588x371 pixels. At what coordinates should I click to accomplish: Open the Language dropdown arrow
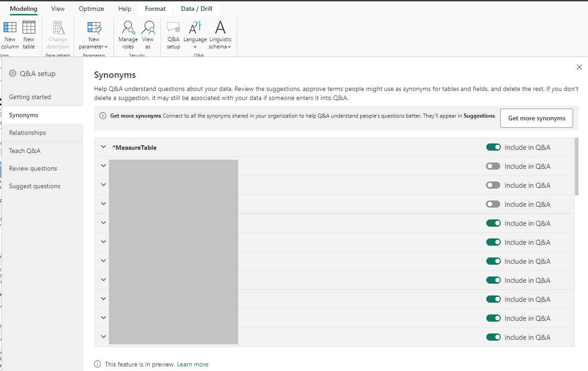(195, 47)
